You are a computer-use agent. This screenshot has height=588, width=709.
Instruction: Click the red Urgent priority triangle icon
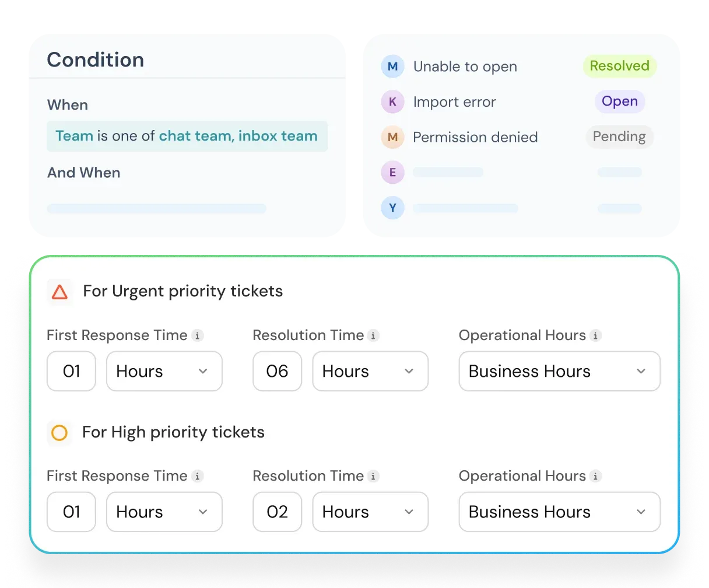[x=59, y=292]
